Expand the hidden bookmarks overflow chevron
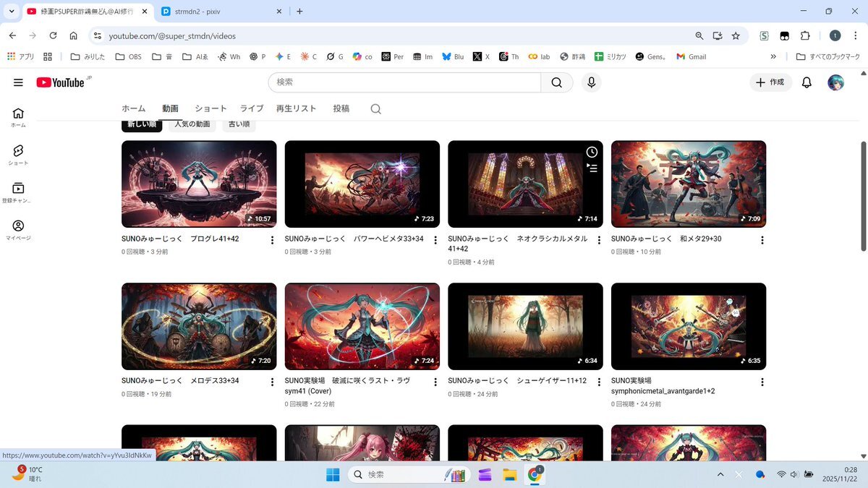 point(773,56)
